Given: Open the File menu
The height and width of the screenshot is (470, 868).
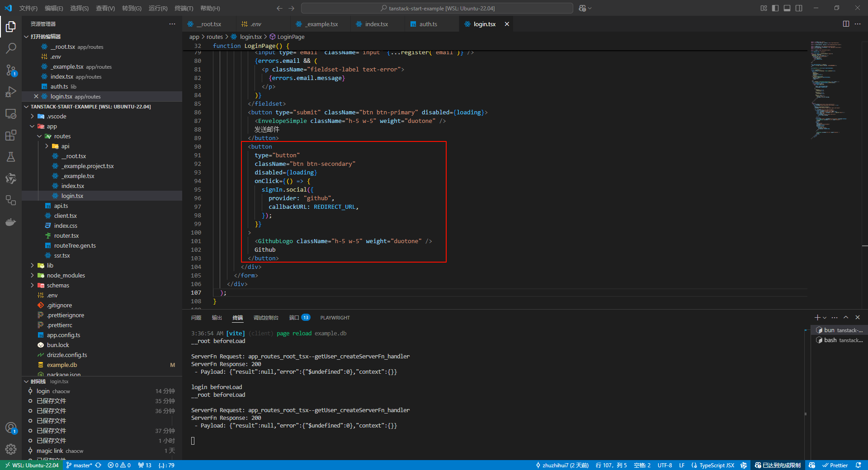Looking at the screenshot, I should point(28,8).
